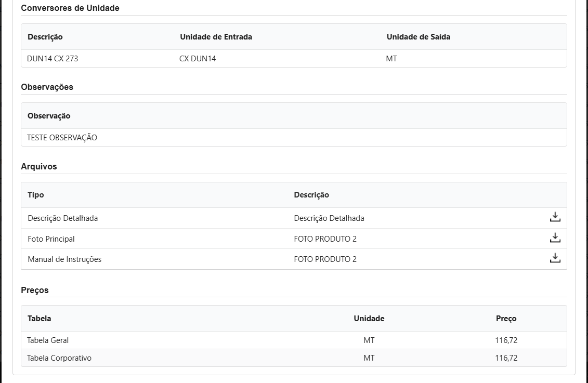Click the Tabela Corporativo price value 116,72
This screenshot has height=383, width=588.
(506, 358)
